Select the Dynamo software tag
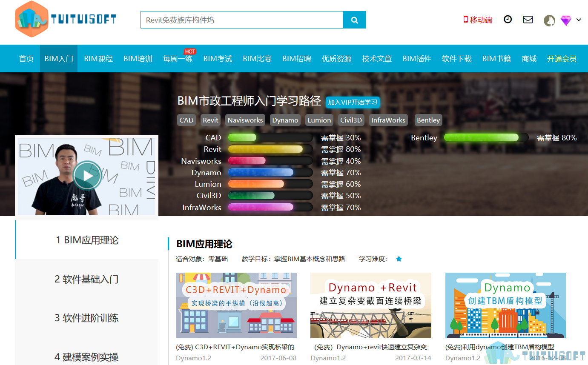This screenshot has height=365, width=588. pyautogui.click(x=285, y=120)
